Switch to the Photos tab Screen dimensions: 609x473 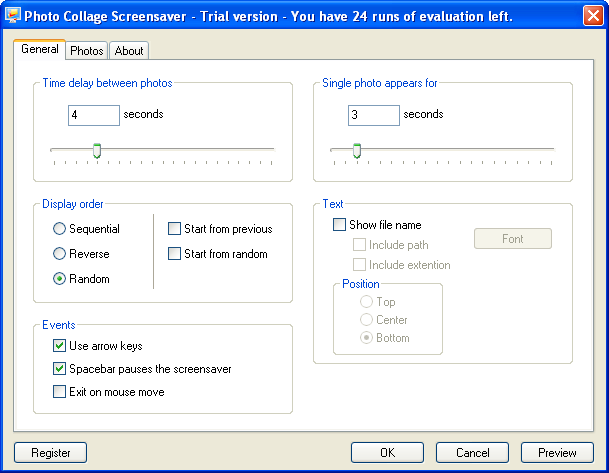[87, 51]
